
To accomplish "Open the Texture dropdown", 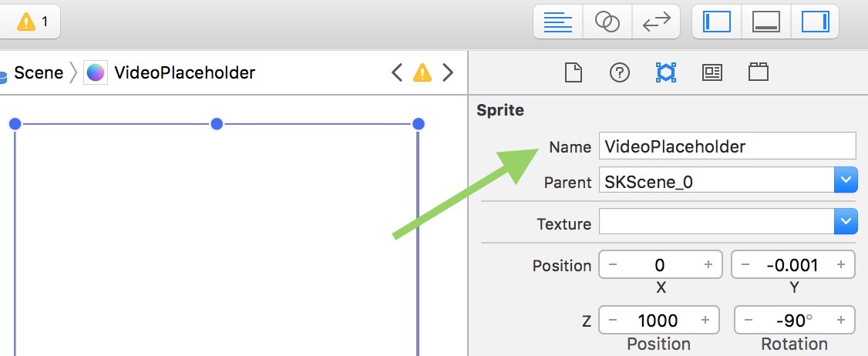I will tap(846, 223).
